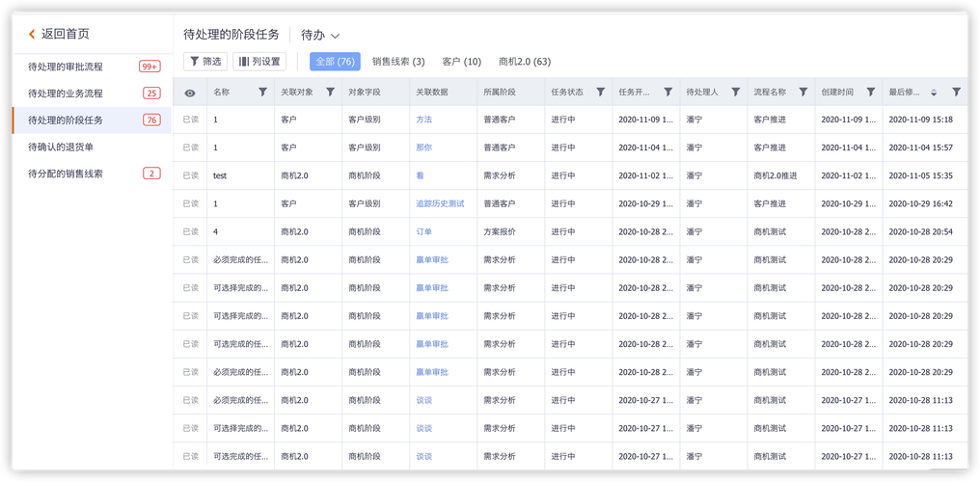This screenshot has width=980, height=482.
Task: Open 待确认的退货单 in the sidebar
Action: [x=92, y=147]
